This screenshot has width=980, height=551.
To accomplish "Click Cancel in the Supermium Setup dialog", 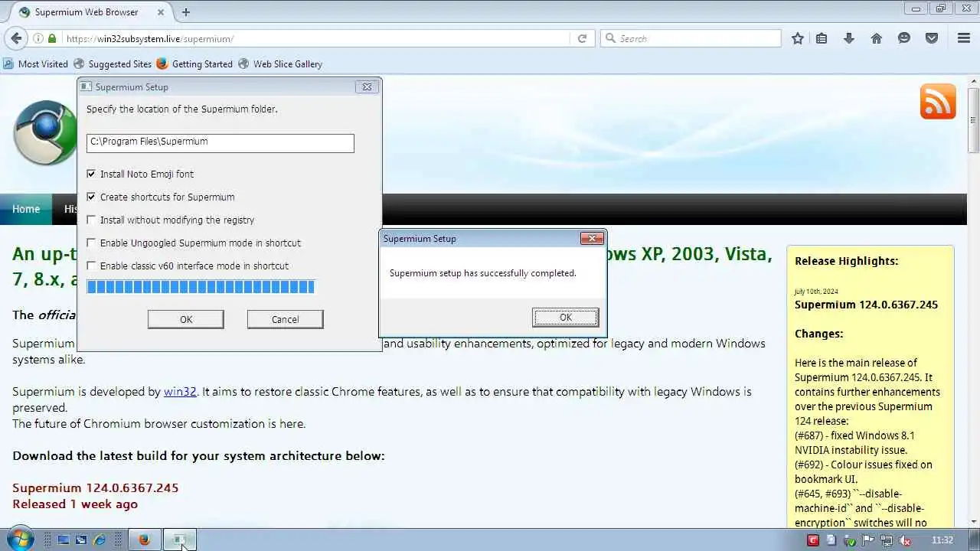I will [285, 319].
